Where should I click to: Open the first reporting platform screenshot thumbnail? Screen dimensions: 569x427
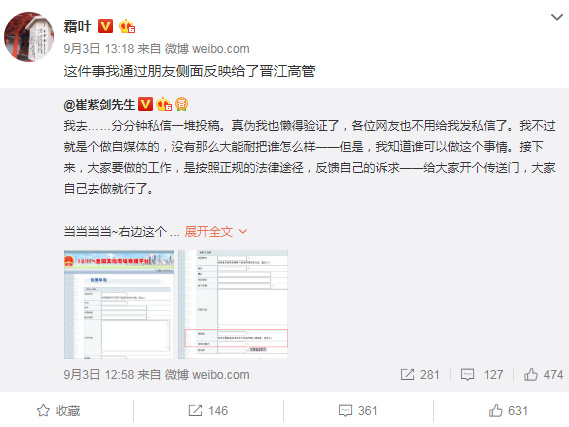coord(119,304)
